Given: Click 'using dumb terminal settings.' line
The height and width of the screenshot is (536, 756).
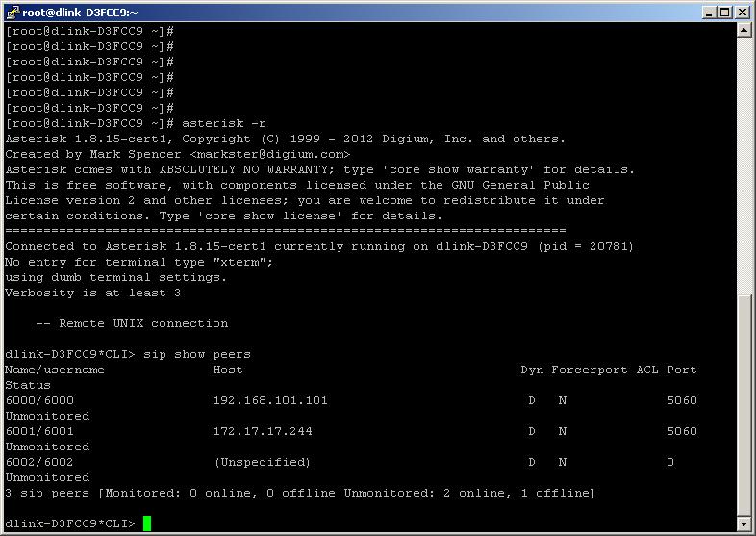Looking at the screenshot, I should pyautogui.click(x=115, y=277).
